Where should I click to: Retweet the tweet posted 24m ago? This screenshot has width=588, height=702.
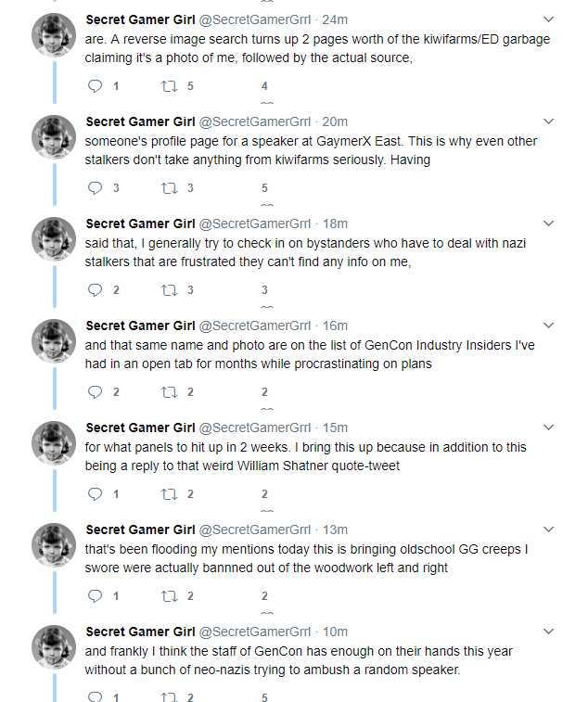coord(168,85)
